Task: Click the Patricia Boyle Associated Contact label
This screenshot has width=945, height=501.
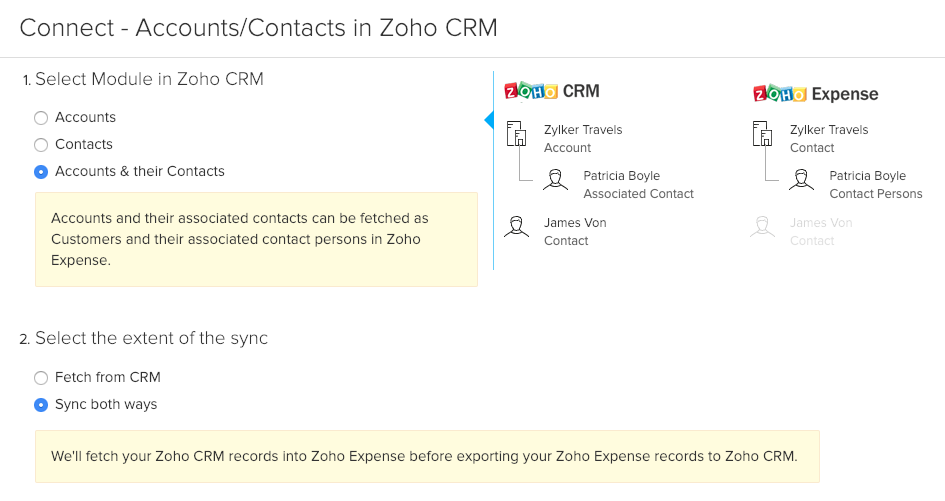Action: pyautogui.click(x=638, y=185)
